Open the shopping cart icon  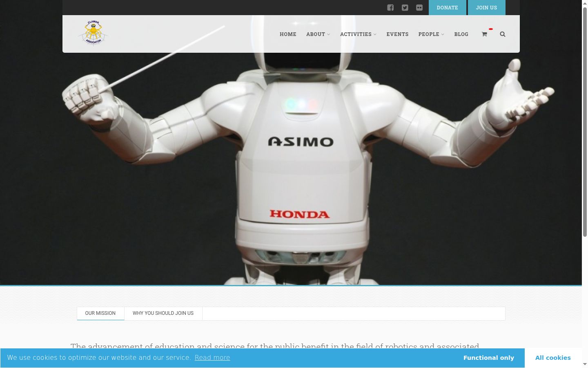click(x=484, y=34)
